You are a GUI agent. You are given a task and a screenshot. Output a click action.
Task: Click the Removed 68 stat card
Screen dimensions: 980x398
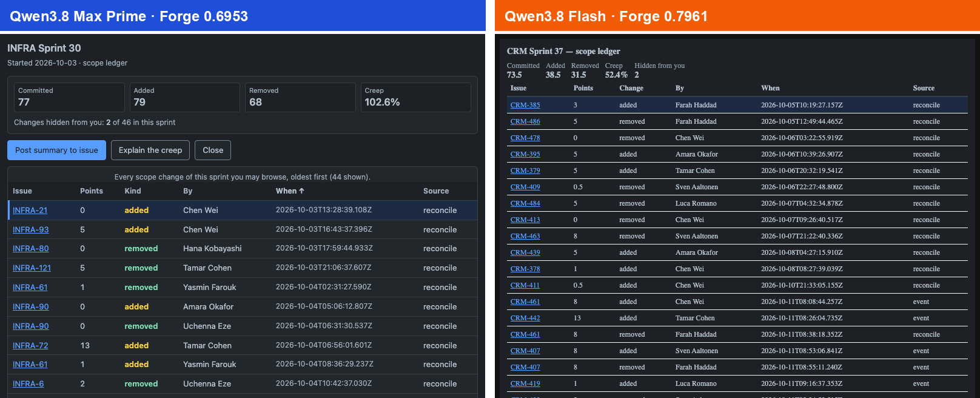(300, 97)
